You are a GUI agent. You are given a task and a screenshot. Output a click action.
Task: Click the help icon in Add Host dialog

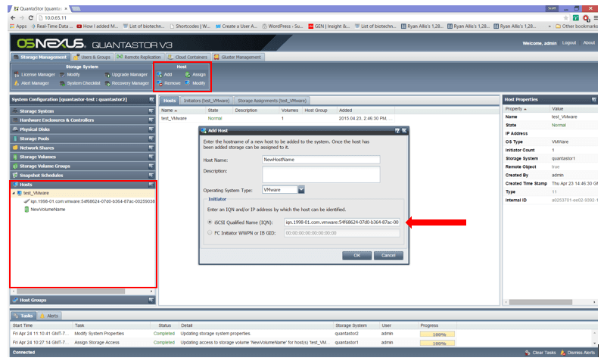[x=397, y=131]
